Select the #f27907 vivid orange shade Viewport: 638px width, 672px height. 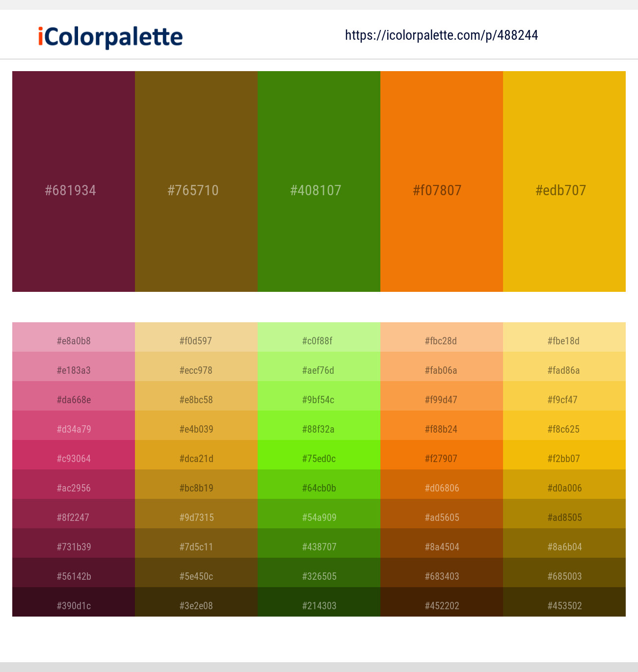442,459
